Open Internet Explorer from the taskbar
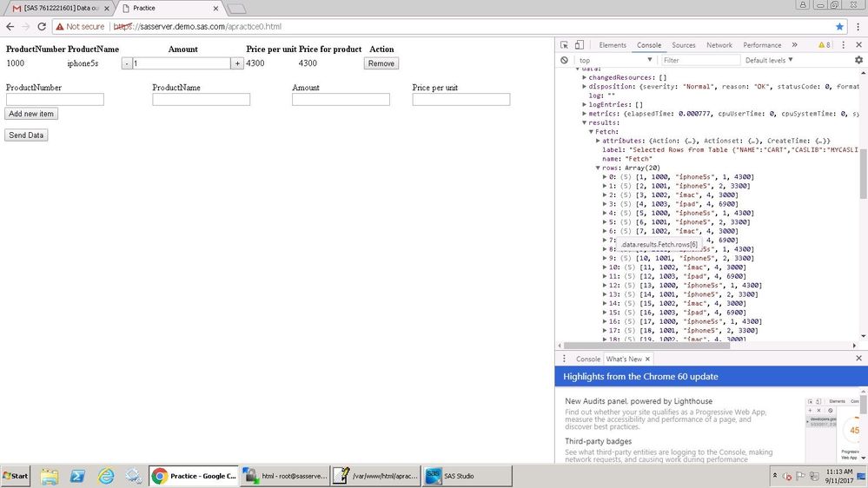The image size is (868, 488). click(106, 476)
